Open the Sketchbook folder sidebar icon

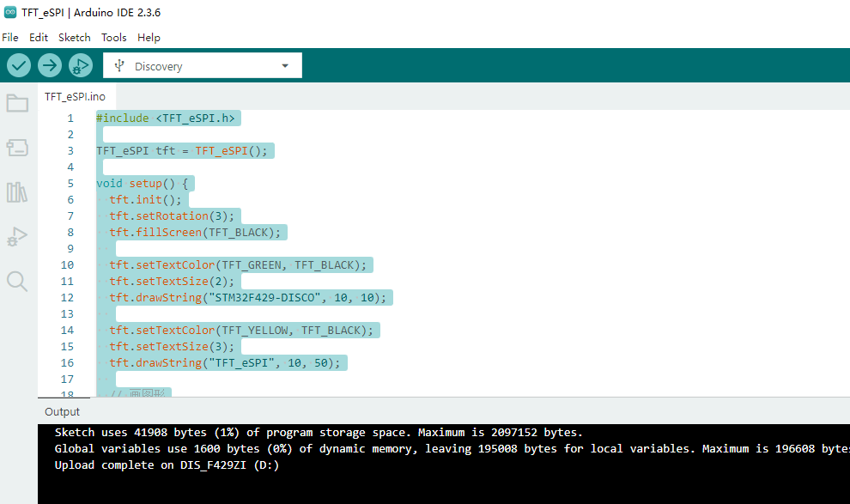17,103
